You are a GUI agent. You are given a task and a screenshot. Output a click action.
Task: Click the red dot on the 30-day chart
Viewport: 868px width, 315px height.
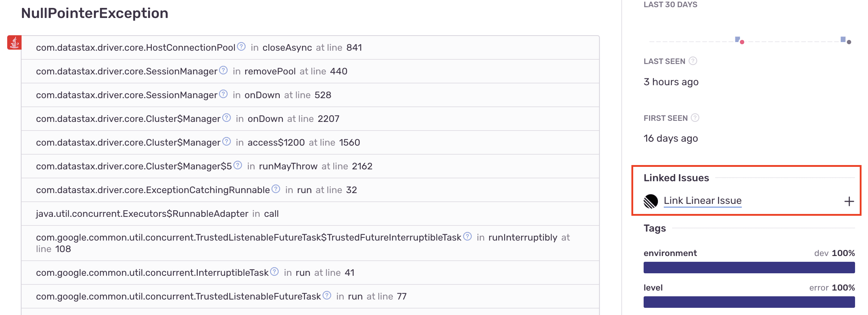pos(742,42)
